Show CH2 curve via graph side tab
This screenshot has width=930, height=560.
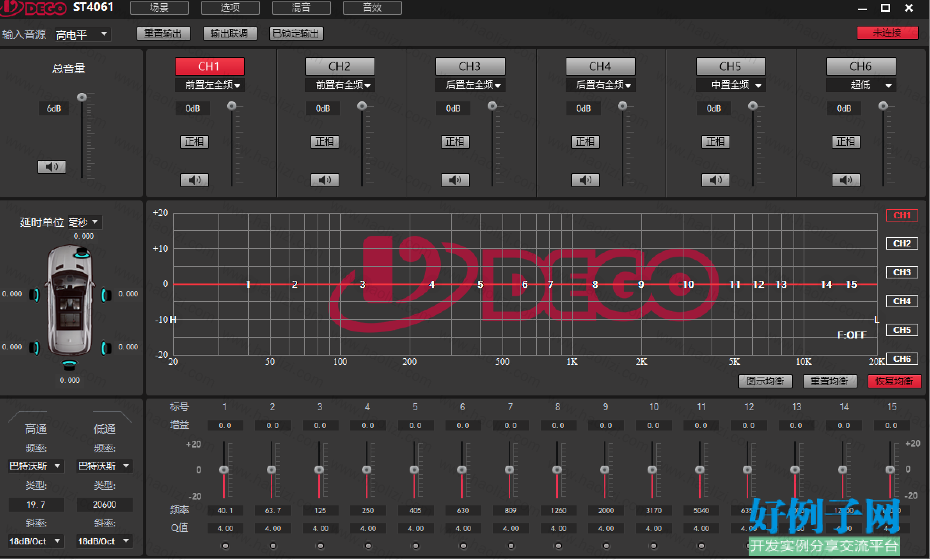coord(902,243)
